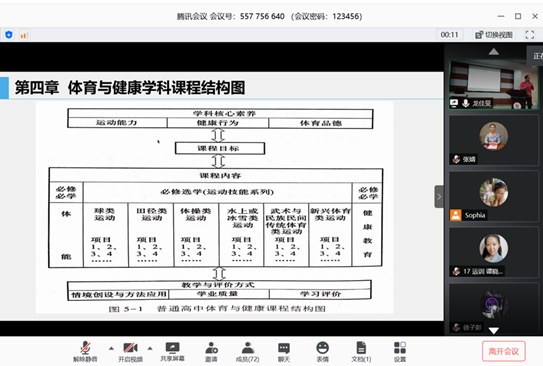Select 龙佳昊 speaker video thumbnail
This screenshot has height=366, width=543.
pos(493,85)
